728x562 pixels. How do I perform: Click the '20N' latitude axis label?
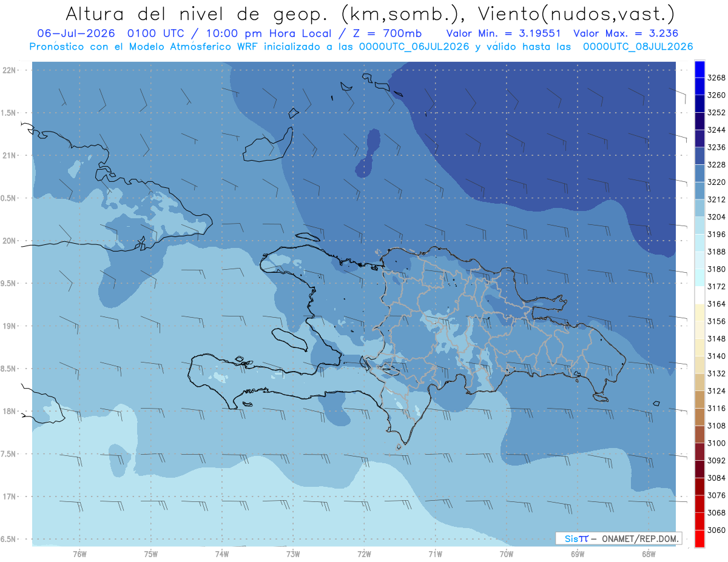10,241
